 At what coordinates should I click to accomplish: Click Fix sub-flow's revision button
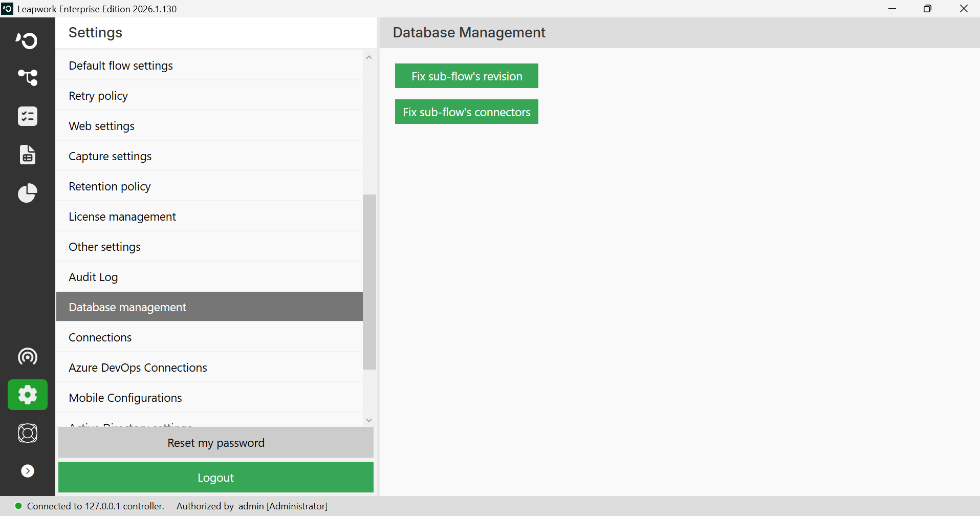click(x=467, y=76)
